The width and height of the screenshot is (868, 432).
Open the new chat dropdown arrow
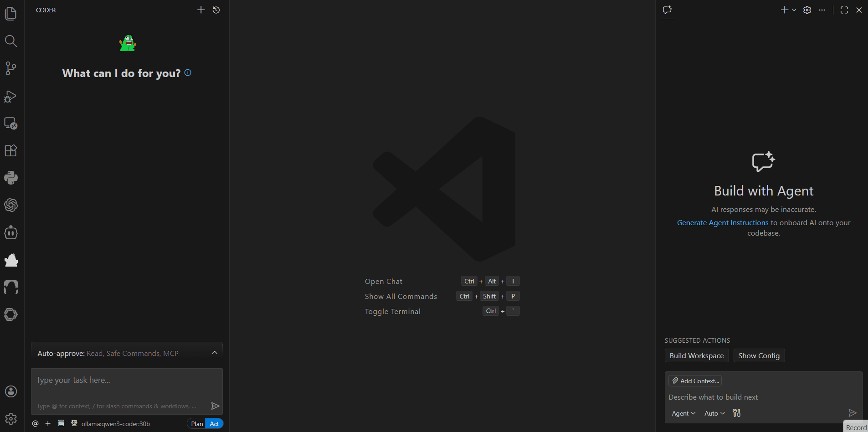(795, 10)
